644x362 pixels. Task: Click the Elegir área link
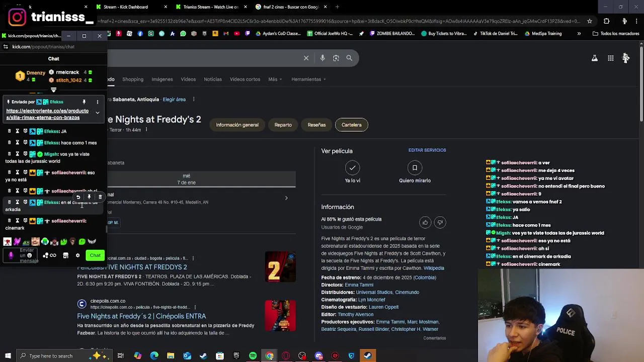[174, 100]
